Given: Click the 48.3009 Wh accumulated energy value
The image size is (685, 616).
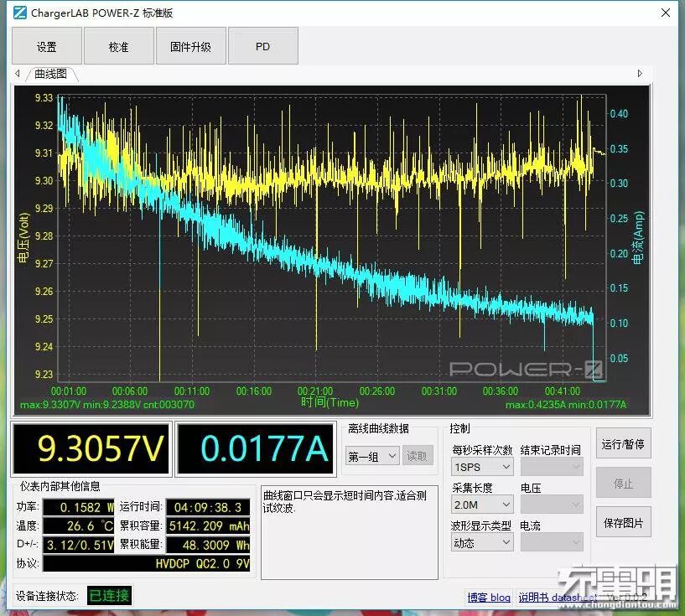Looking at the screenshot, I should point(208,545).
